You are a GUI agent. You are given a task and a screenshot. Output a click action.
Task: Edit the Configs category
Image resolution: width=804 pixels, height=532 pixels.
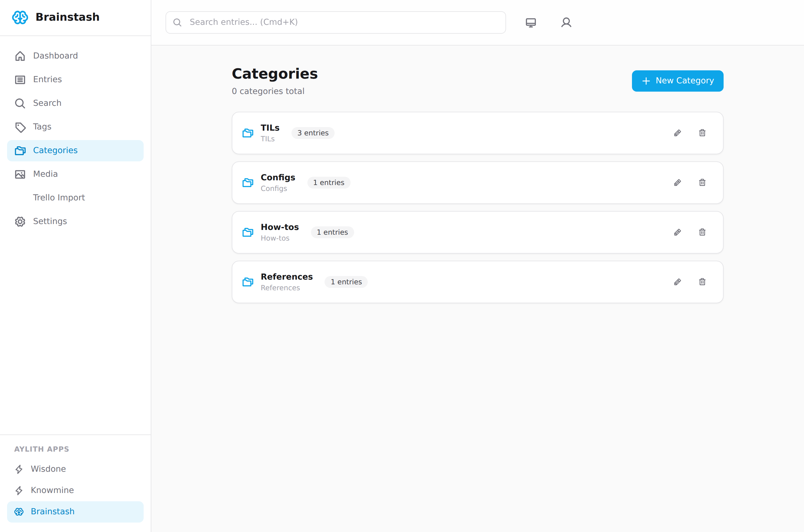click(677, 183)
